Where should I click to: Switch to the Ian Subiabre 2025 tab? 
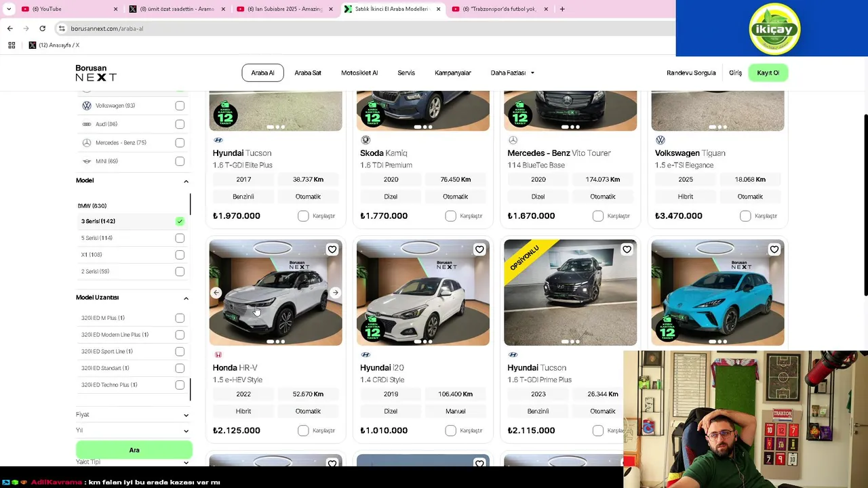tap(285, 9)
